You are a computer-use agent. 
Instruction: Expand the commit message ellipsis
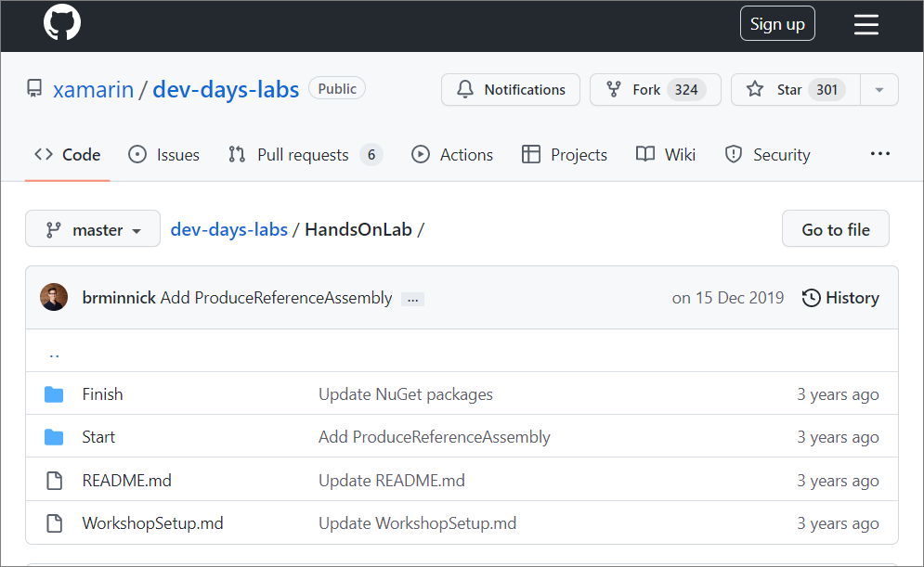tap(412, 299)
